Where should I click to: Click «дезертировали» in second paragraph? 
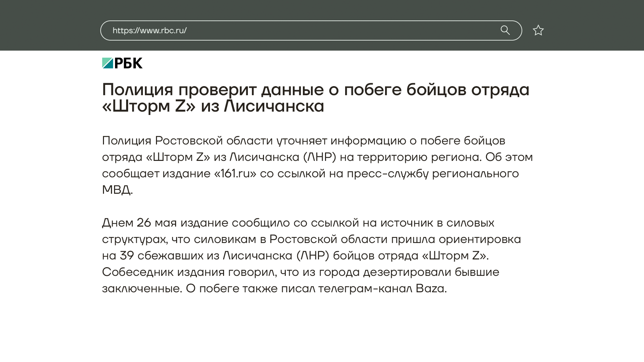click(x=407, y=272)
